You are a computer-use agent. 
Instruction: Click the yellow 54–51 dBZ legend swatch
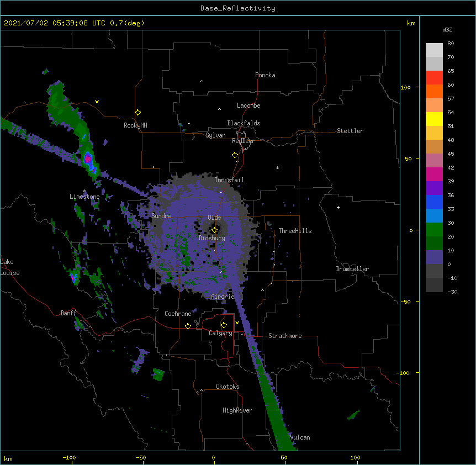point(434,119)
